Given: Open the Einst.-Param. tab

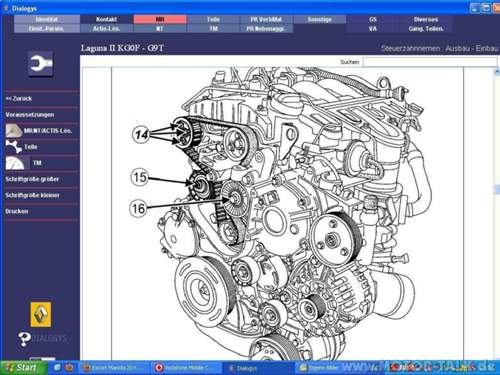Looking at the screenshot, I should (x=47, y=29).
